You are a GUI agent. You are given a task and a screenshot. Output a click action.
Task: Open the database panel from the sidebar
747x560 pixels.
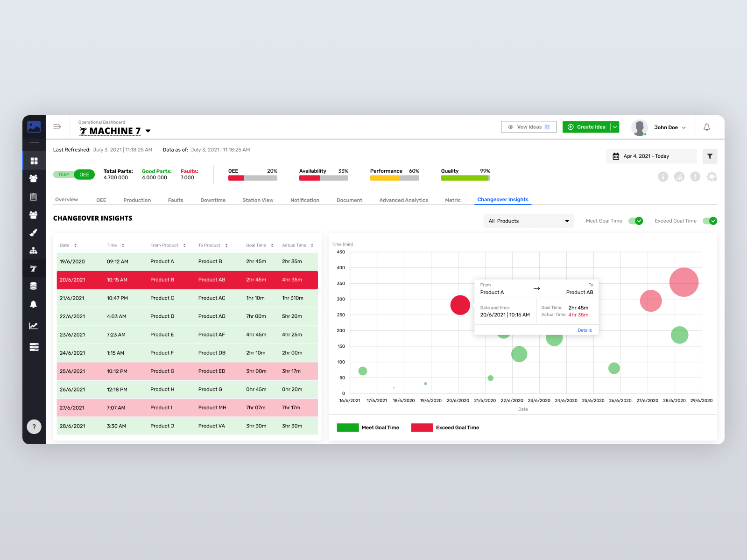tap(34, 286)
